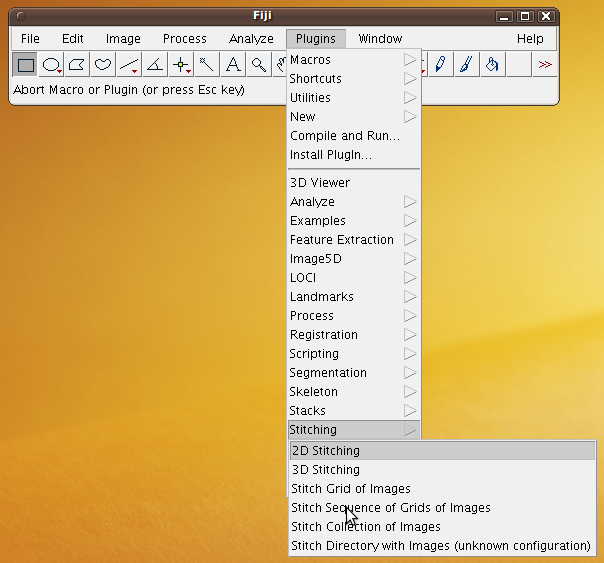Expand the Segmentation submenu
Viewport: 604px width, 563px height.
(x=354, y=372)
